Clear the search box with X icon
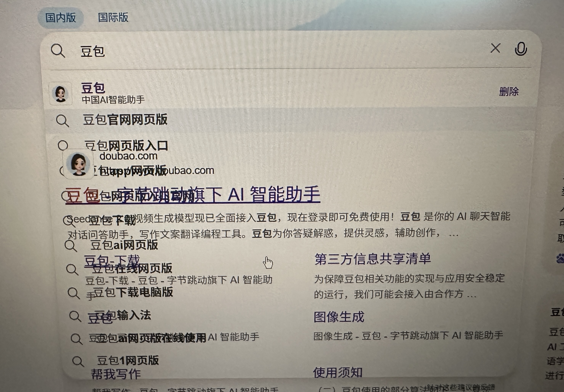The width and height of the screenshot is (564, 392). click(495, 48)
